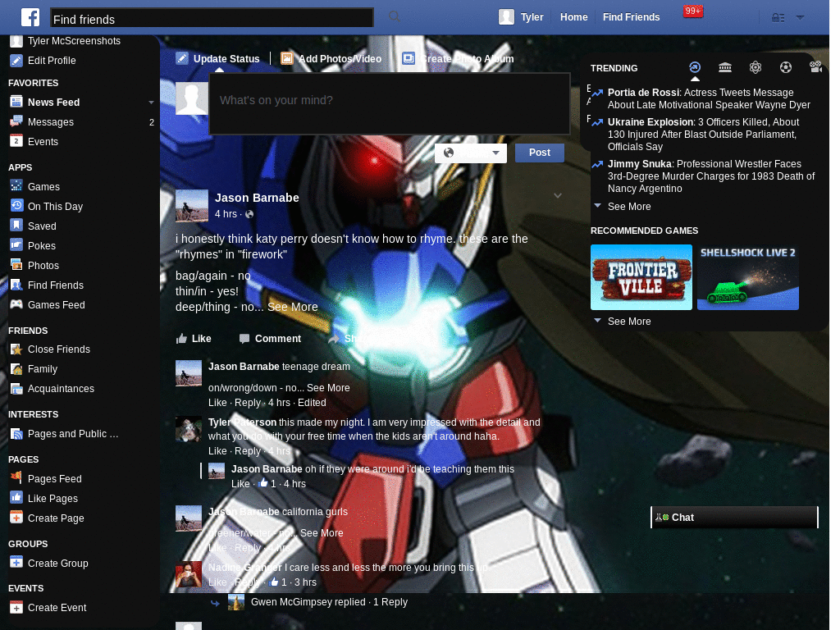Select the Sports trending category icon

point(786,67)
